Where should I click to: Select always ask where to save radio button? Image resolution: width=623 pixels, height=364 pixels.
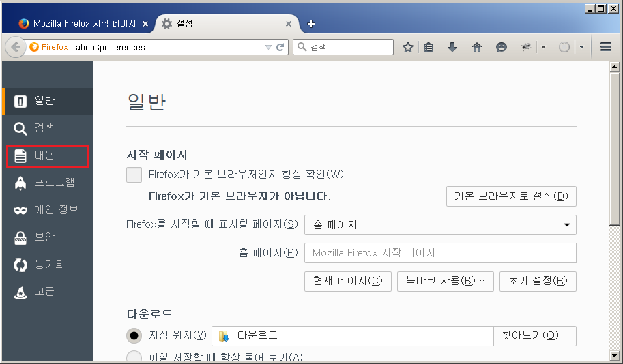[134, 357]
